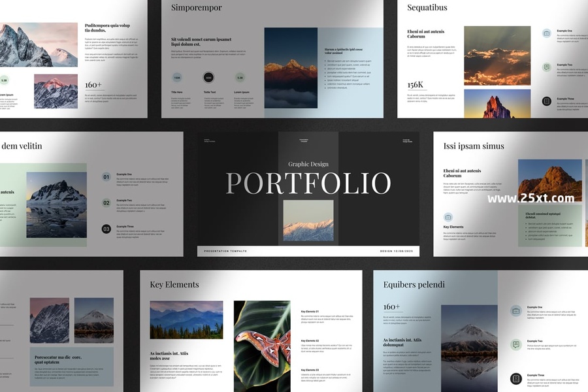588x392 pixels.
Task: Select the mountain reflection photo on the dem velitin slide
Action: 56,204
